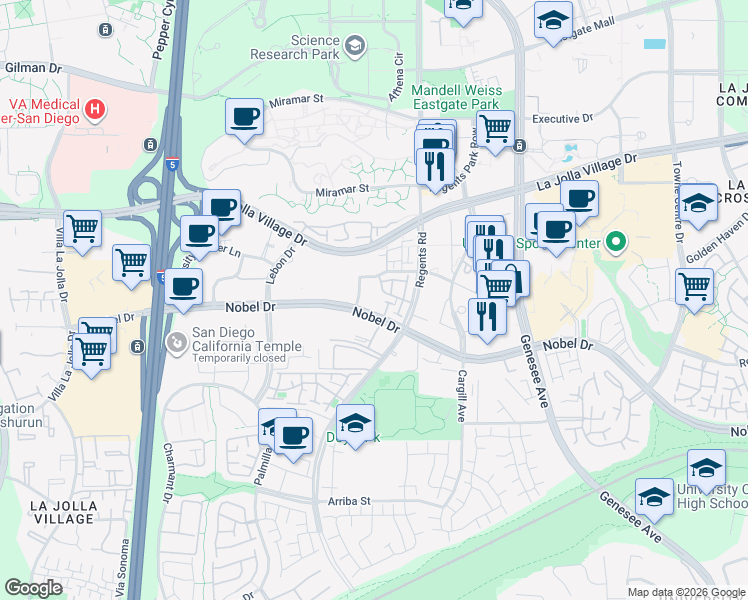748x600 pixels.
Task: Click the Charmant Dr road label
Action: tap(167, 473)
